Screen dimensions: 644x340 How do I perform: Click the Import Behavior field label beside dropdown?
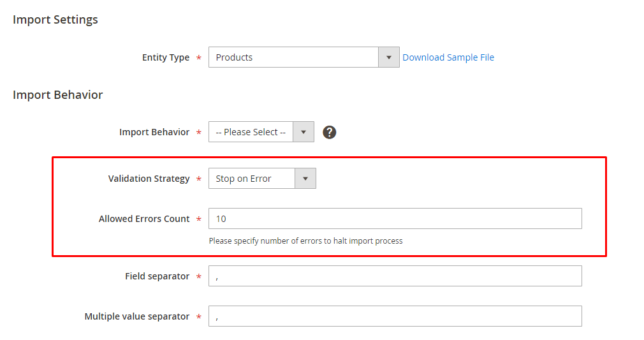pos(154,132)
